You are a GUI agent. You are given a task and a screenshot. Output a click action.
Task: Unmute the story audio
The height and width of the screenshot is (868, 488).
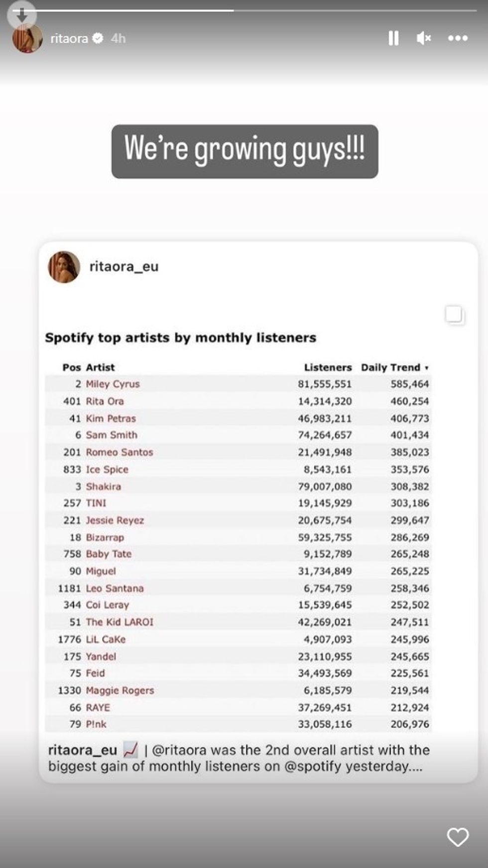coord(423,38)
